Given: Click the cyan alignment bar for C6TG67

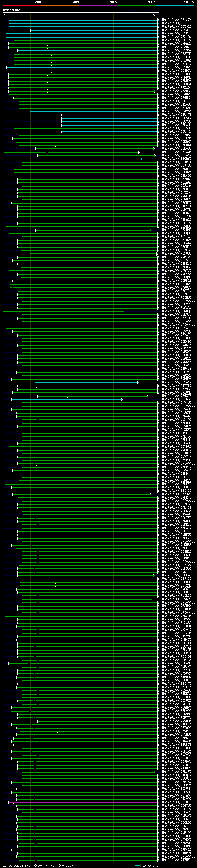Looking at the screenshot, I should coord(67,399).
